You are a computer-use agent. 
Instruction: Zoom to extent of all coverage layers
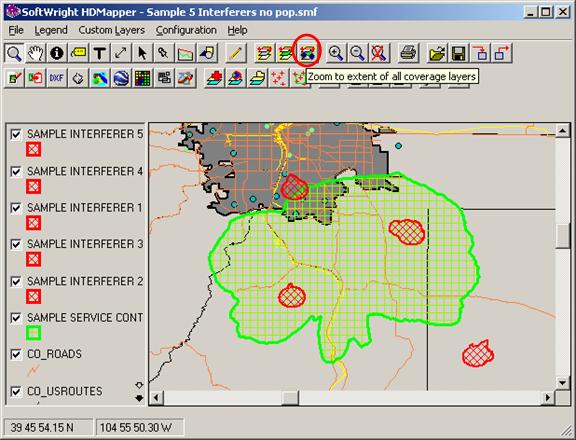click(307, 53)
